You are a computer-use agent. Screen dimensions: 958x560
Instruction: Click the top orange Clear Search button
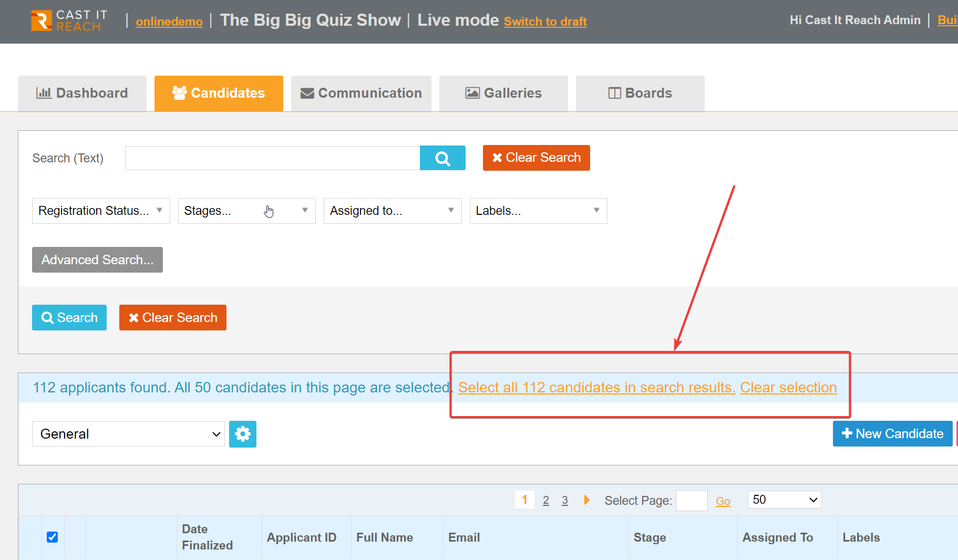coord(537,158)
